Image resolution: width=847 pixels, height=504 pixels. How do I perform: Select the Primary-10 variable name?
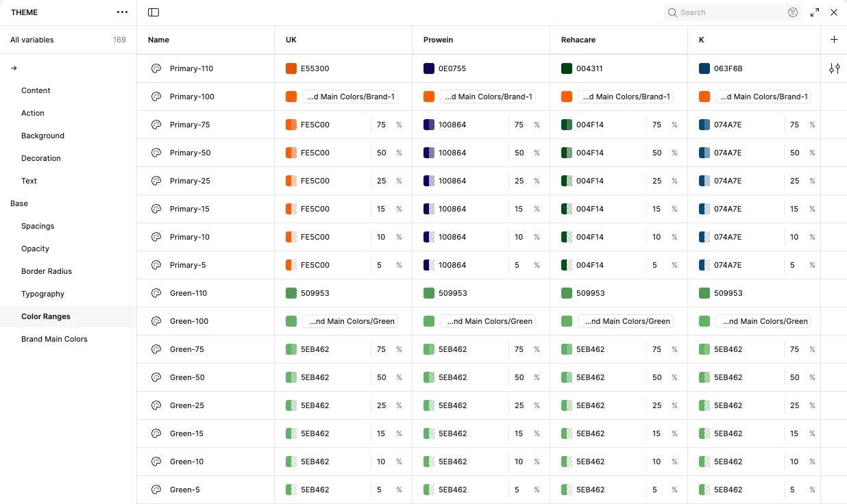190,237
